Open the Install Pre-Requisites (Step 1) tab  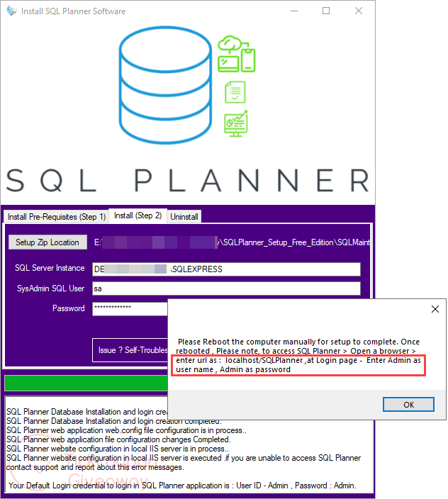(x=56, y=217)
